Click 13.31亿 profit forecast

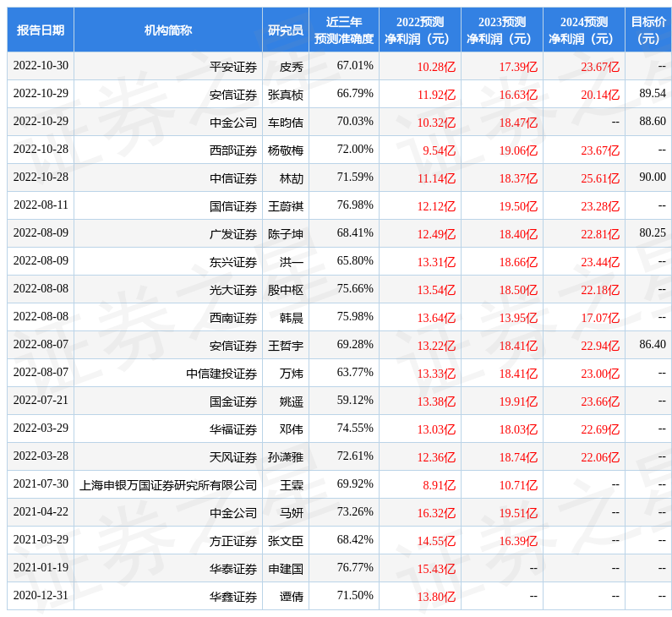[x=436, y=262]
